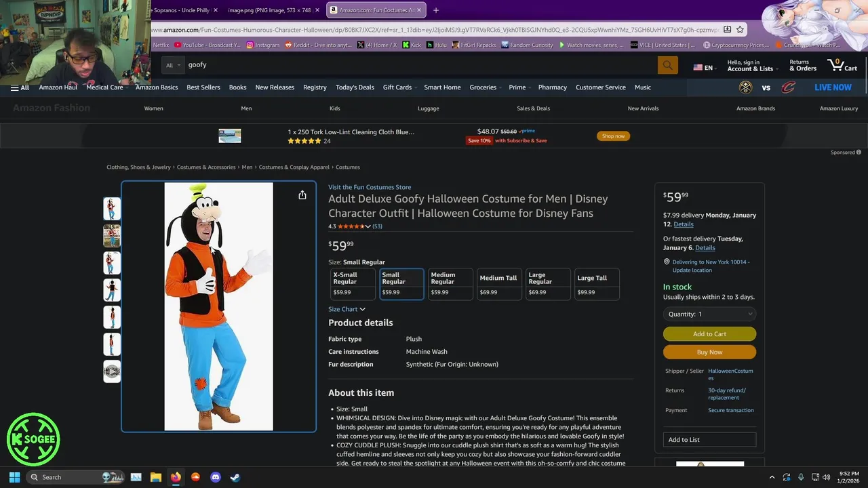Open File Explorer from the taskbar
The height and width of the screenshot is (488, 868).
tap(155, 477)
